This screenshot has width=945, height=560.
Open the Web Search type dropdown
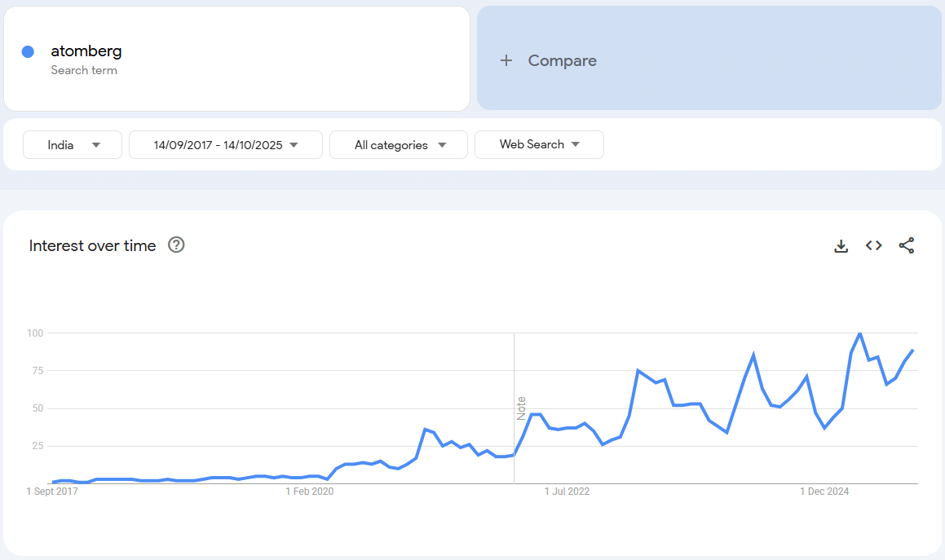pos(540,144)
